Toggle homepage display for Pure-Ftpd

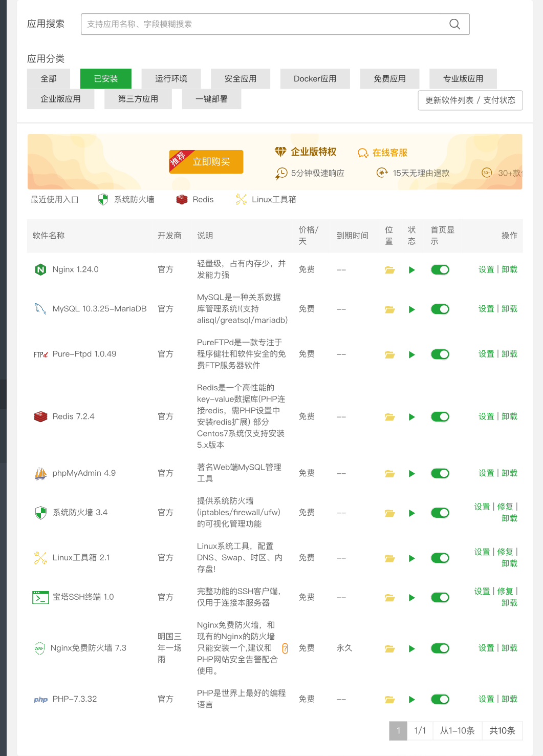tap(440, 354)
